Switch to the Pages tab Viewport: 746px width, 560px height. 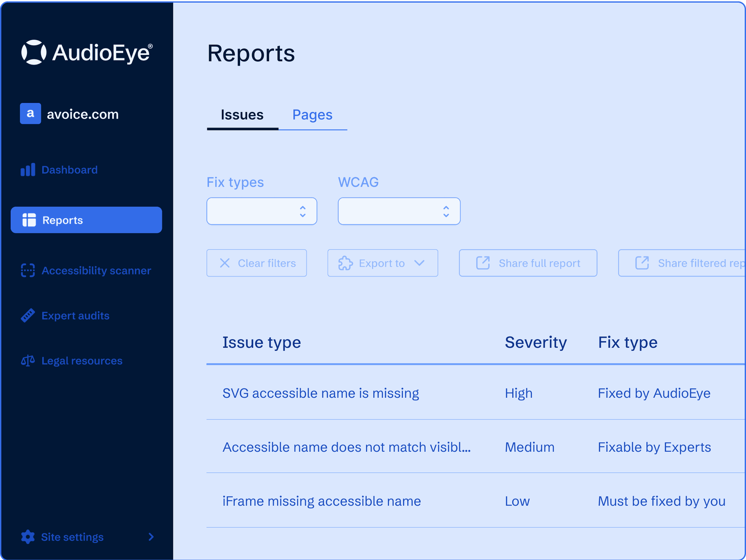click(312, 114)
